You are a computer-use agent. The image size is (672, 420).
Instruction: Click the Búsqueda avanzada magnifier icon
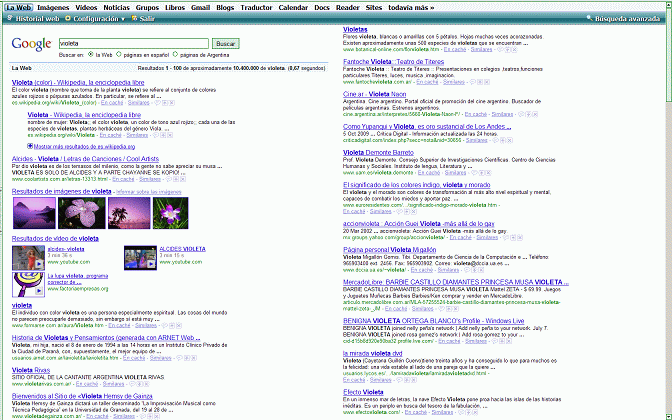[x=589, y=18]
